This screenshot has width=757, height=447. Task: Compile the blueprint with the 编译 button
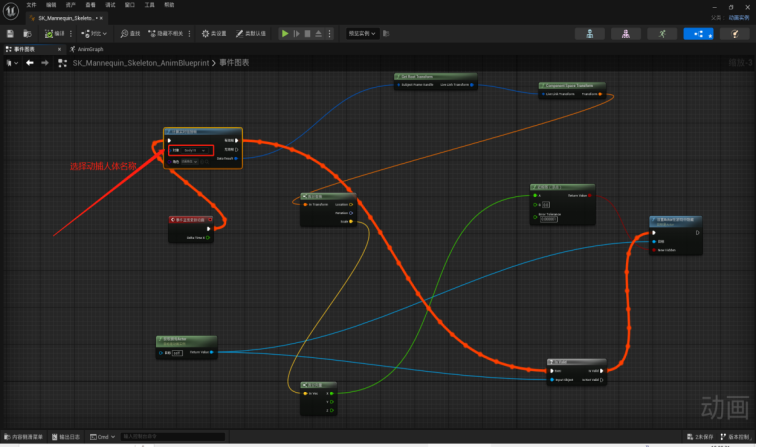tap(54, 33)
